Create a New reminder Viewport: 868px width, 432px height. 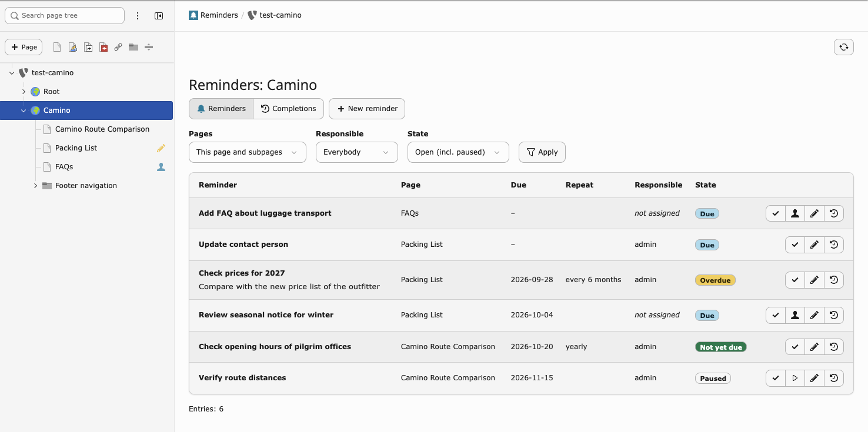coord(367,109)
